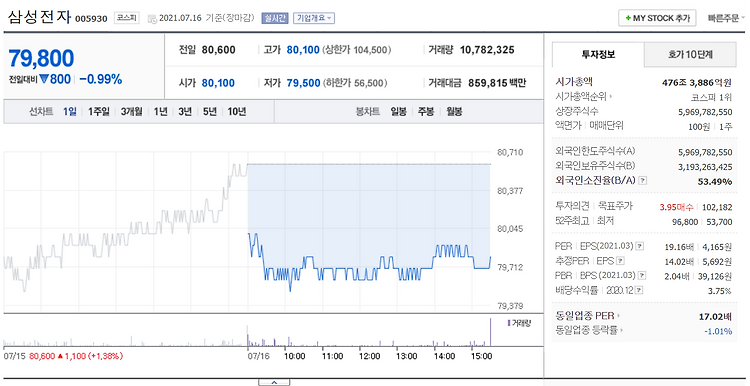Open the 동일업종 등락률 link
750x386 pixels.
[590, 330]
